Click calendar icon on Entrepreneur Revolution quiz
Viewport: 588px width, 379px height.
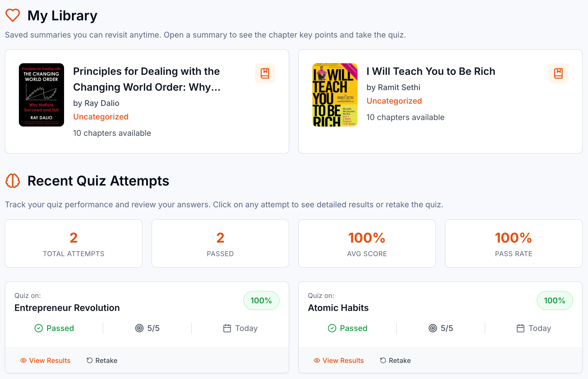(227, 328)
